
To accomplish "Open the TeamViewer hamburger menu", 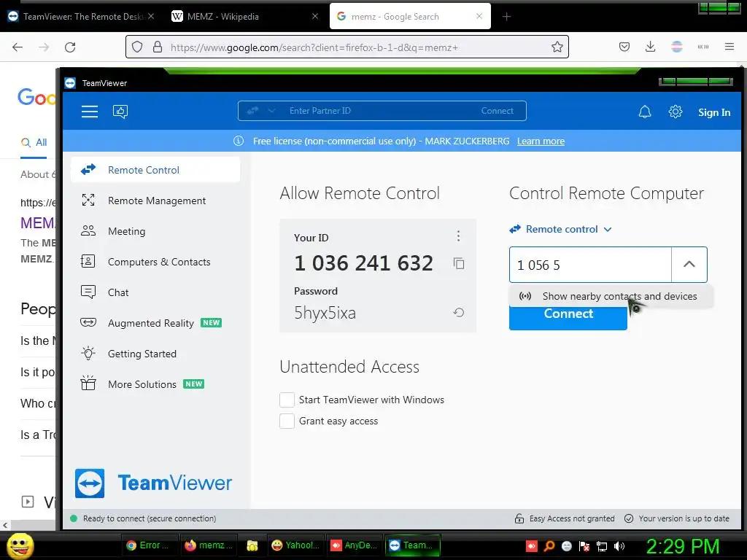I will 90,112.
